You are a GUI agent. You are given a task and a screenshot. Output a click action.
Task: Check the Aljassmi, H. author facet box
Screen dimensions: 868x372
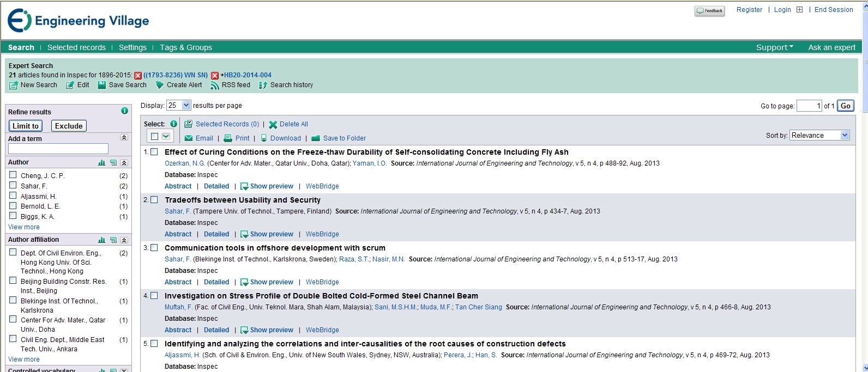[x=13, y=196]
